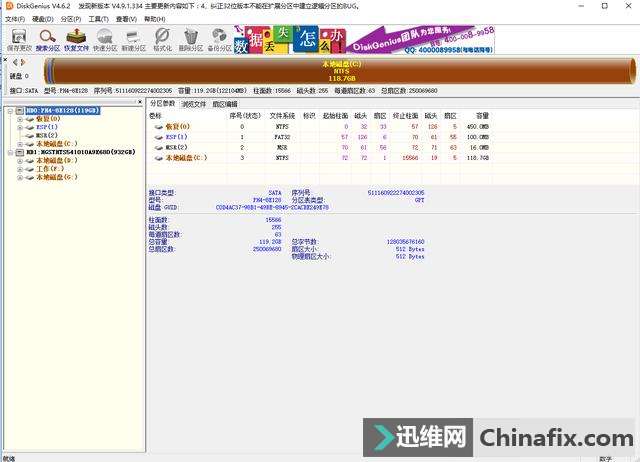Image resolution: width=640 pixels, height=462 pixels.
Task: Expand the 本地磁盘(D:) node in tree
Action: pos(20,161)
